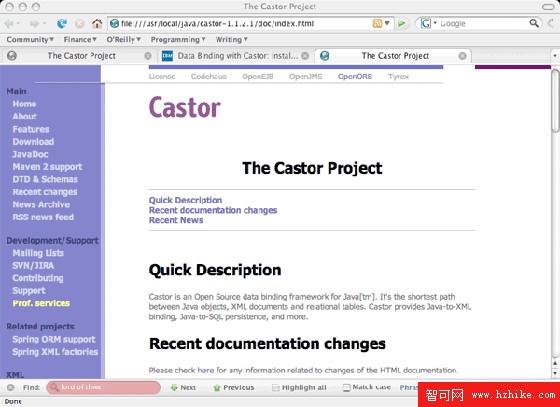Open the Programming bookmarks folder
Viewport: 560px width, 407px height.
pos(178,40)
